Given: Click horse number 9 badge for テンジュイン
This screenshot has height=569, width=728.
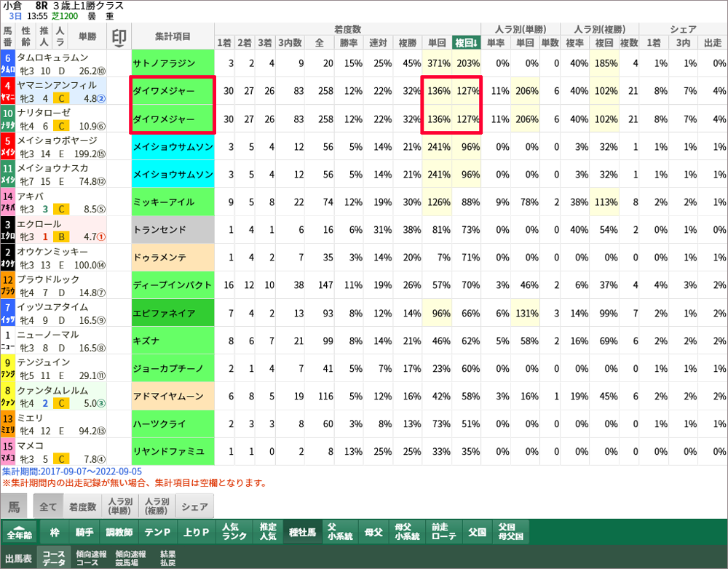Looking at the screenshot, I should [8, 368].
